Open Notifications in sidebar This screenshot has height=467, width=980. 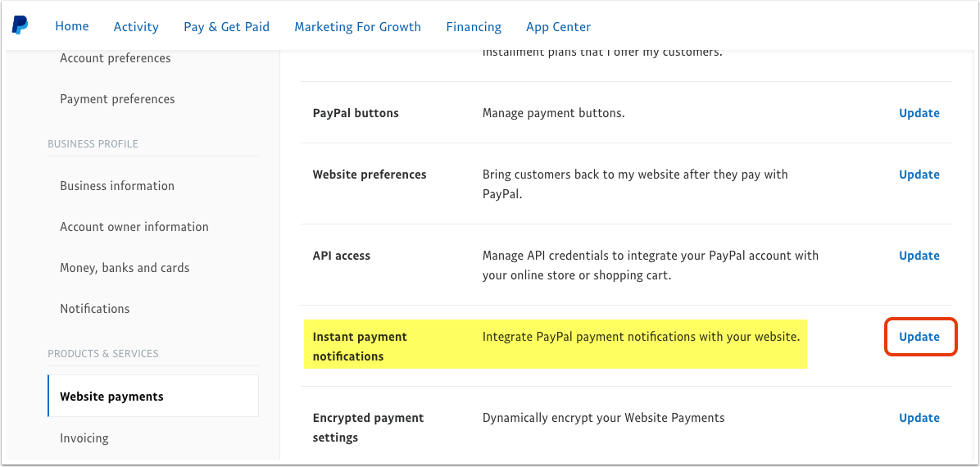[95, 309]
